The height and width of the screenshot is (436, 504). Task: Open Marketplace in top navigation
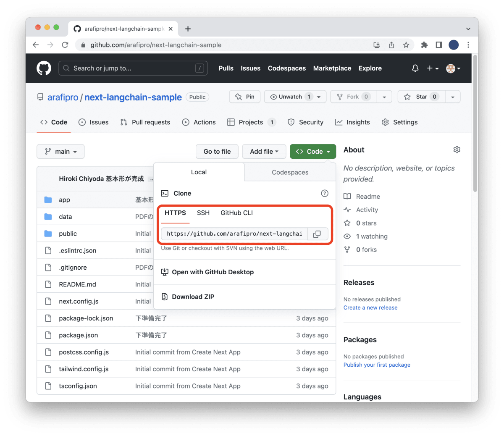point(332,68)
